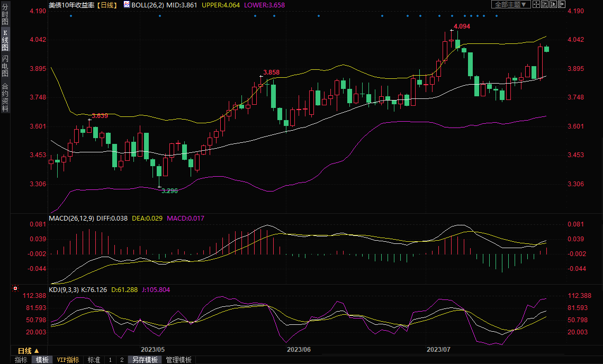This screenshot has height=364, width=603.
Task: Click the small red gear icon beside KDJ
Action: click(15, 289)
